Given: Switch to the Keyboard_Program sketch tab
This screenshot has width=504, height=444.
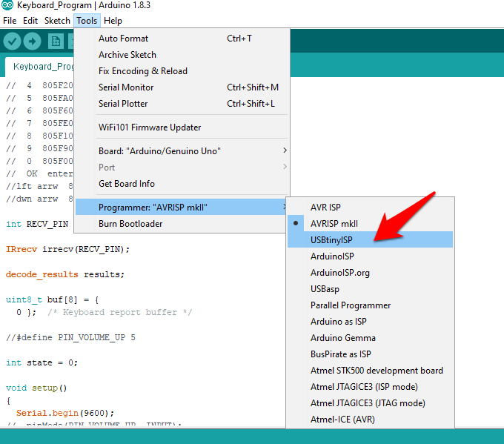Looking at the screenshot, I should coord(40,67).
